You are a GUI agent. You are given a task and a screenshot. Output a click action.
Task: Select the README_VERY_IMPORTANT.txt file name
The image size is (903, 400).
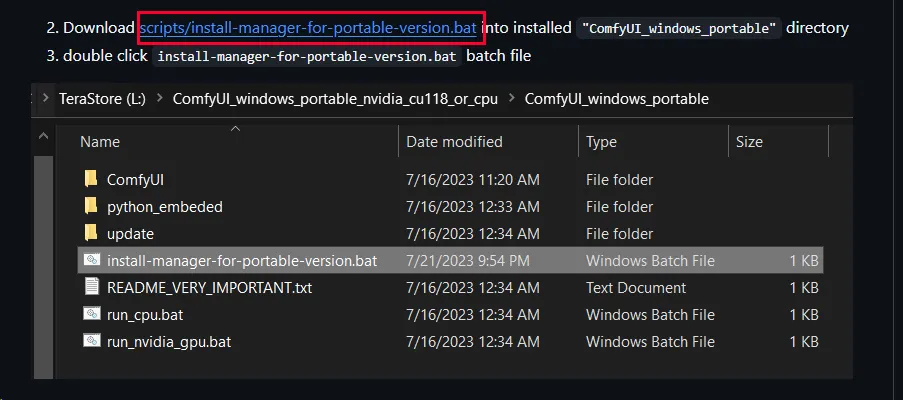[x=209, y=287]
